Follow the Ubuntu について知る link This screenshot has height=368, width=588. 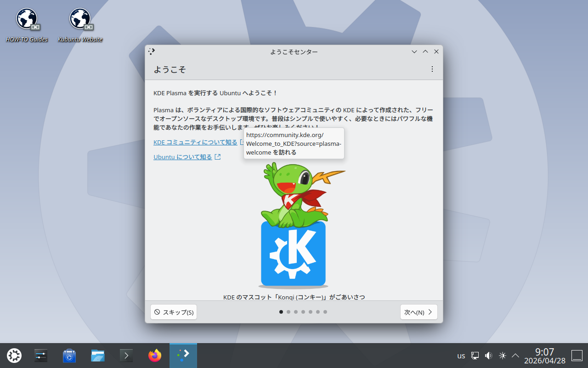[x=184, y=156]
